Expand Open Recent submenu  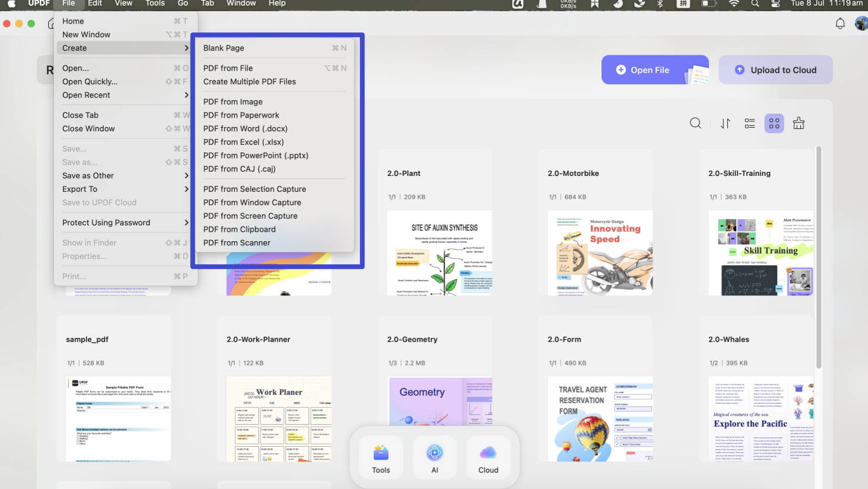point(186,95)
